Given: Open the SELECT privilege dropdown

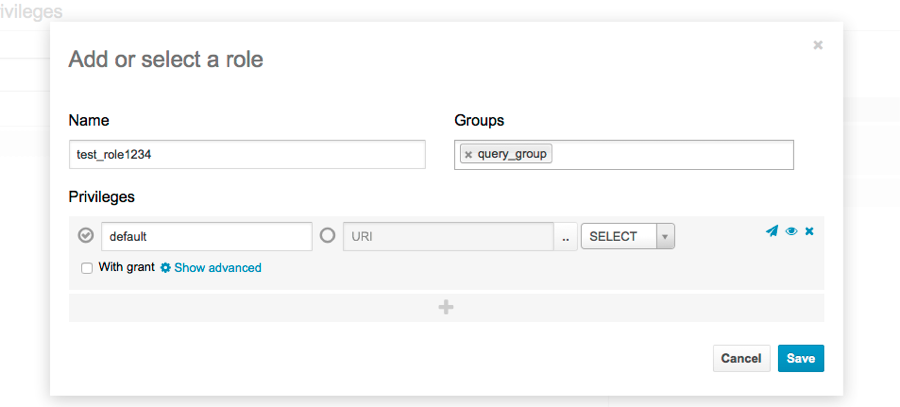Looking at the screenshot, I should [618, 237].
